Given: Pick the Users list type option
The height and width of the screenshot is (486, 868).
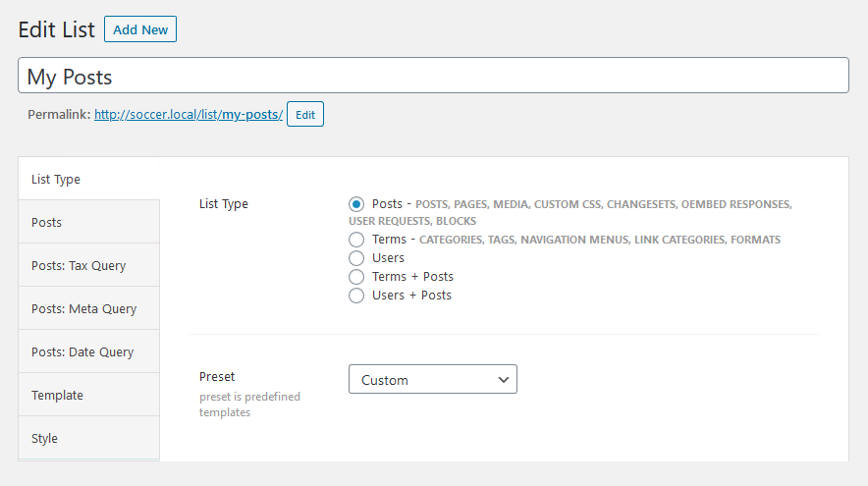Looking at the screenshot, I should point(356,258).
